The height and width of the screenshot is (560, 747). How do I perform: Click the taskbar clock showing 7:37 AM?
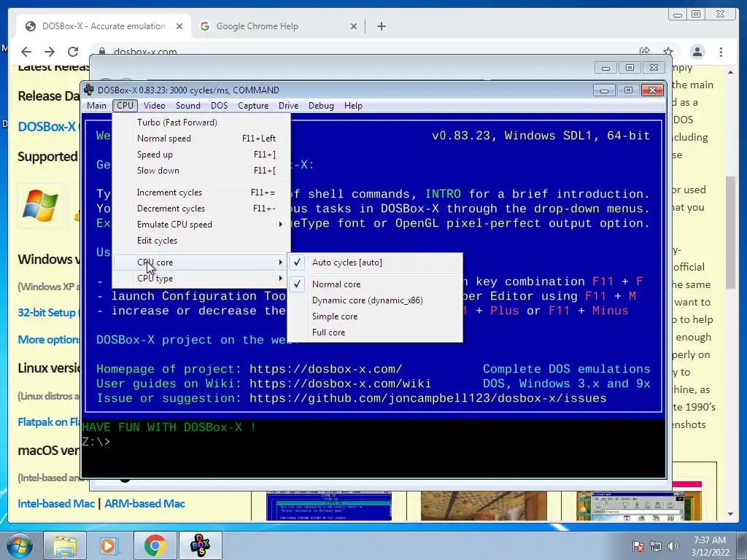(x=710, y=546)
